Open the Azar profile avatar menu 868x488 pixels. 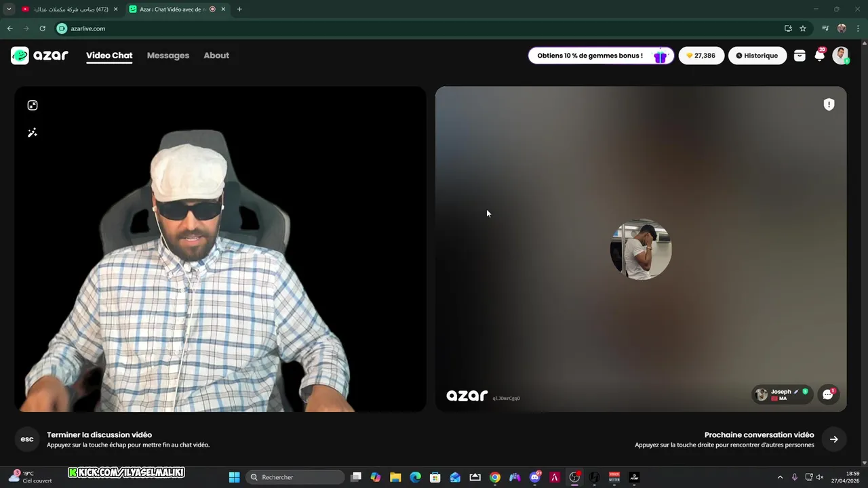[841, 56]
